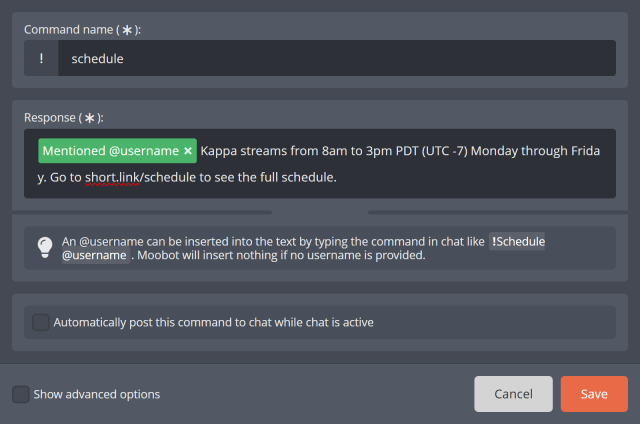Click the short.link/schedule text in response
This screenshot has height=424, width=640.
140,178
